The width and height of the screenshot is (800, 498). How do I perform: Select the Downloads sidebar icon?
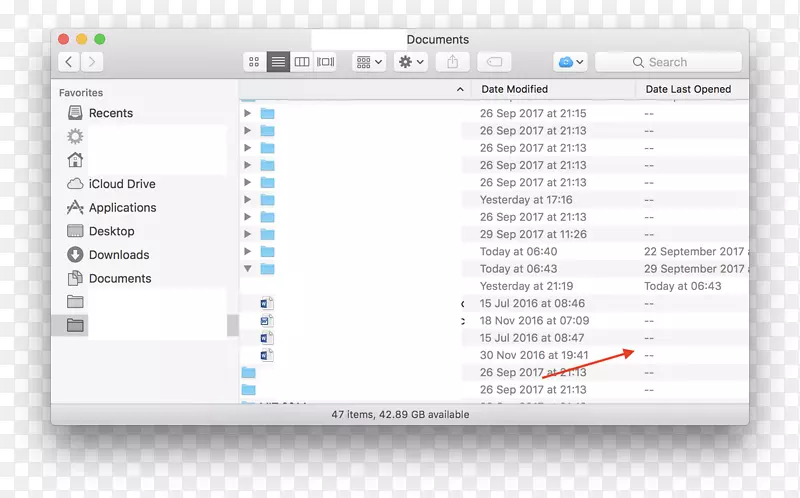(x=75, y=255)
